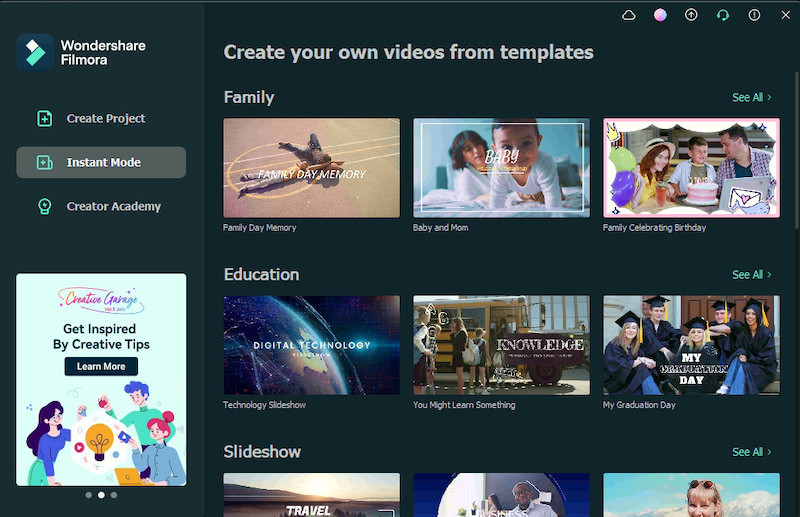Viewport: 800px width, 517px height.
Task: Click the Creative Garage promotional banner illustration
Action: coord(101,434)
